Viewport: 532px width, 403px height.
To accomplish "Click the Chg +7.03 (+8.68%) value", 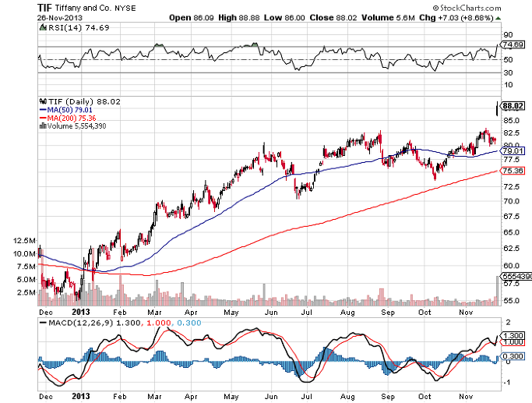I will 456,18.
